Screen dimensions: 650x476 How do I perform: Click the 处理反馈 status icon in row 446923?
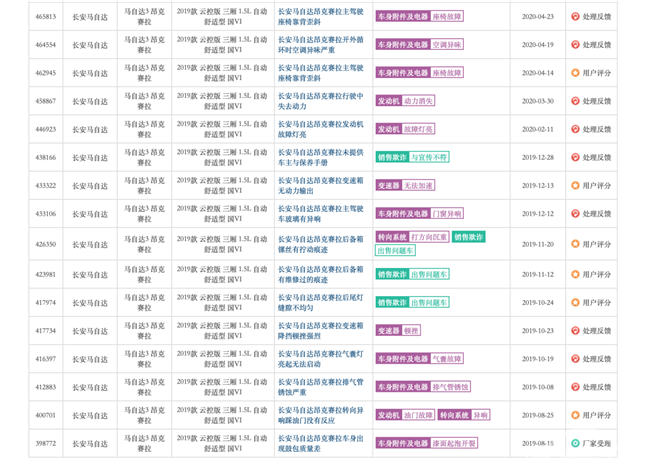(x=575, y=129)
